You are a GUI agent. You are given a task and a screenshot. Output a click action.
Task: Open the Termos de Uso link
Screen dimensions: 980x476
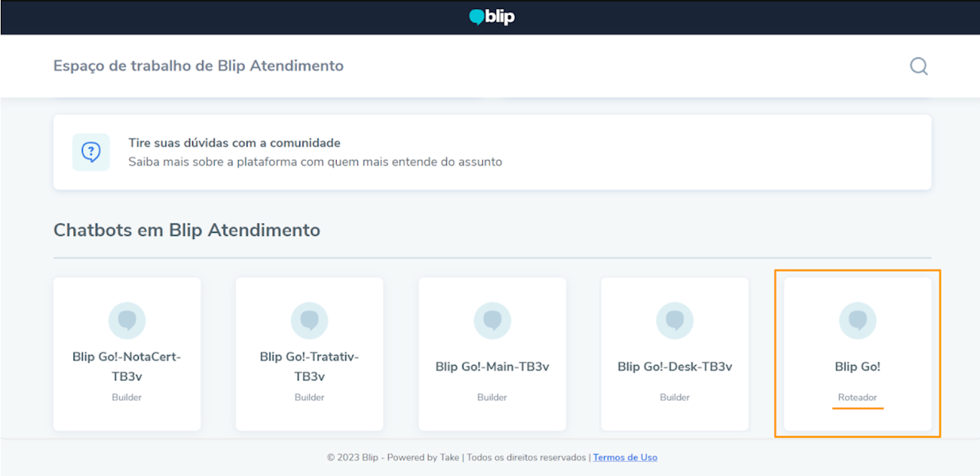pos(625,458)
